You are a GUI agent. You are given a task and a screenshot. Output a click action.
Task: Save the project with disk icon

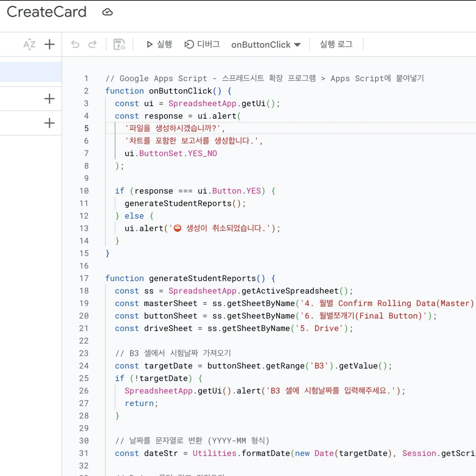pyautogui.click(x=119, y=44)
